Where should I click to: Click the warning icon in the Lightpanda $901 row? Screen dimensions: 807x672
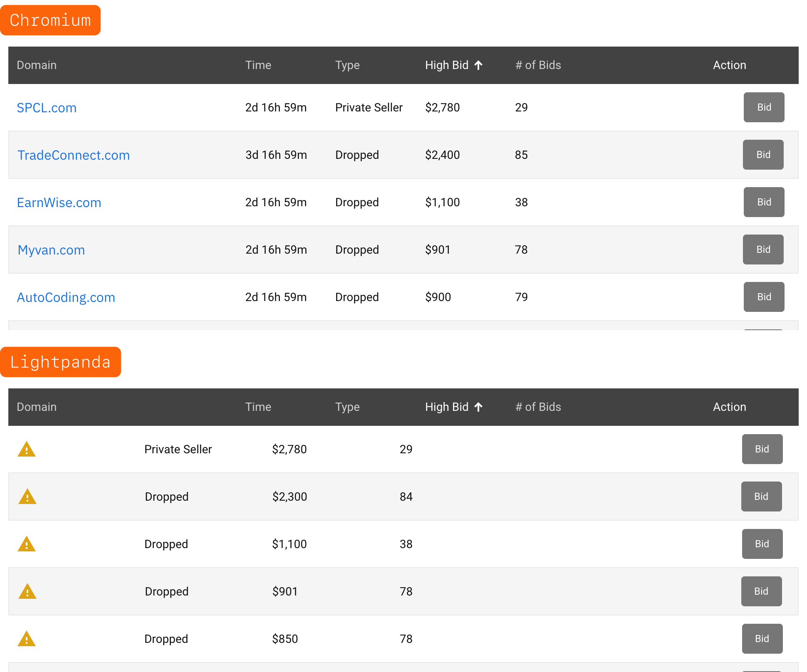pos(27,591)
